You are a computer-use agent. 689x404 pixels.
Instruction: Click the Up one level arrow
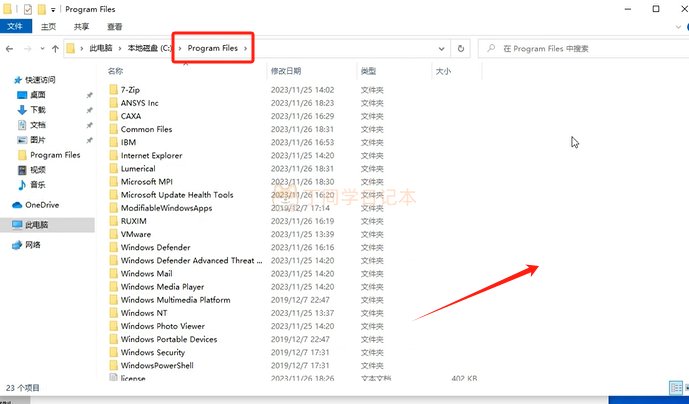click(x=53, y=48)
